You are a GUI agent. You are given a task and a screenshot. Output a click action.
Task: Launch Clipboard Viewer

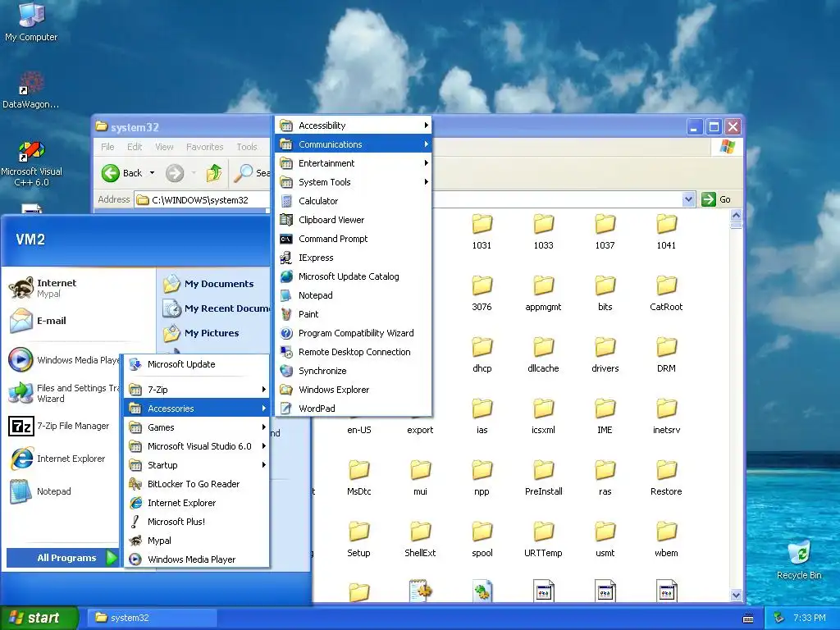click(x=353, y=220)
